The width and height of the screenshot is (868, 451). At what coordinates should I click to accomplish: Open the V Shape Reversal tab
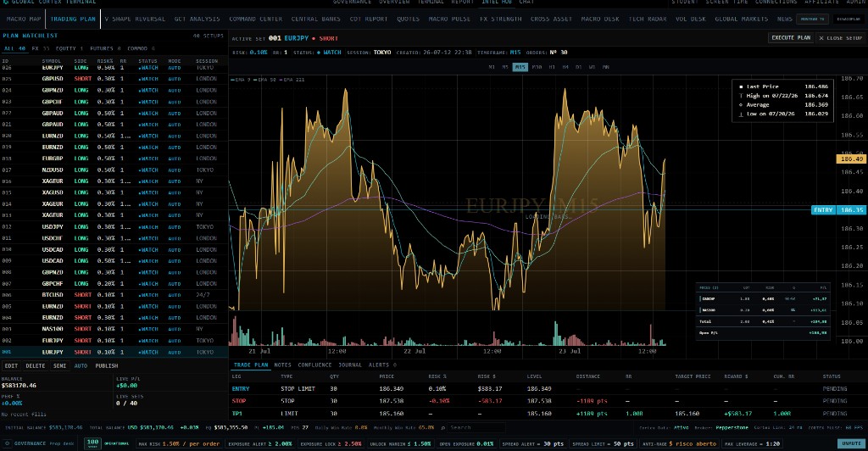coord(135,19)
